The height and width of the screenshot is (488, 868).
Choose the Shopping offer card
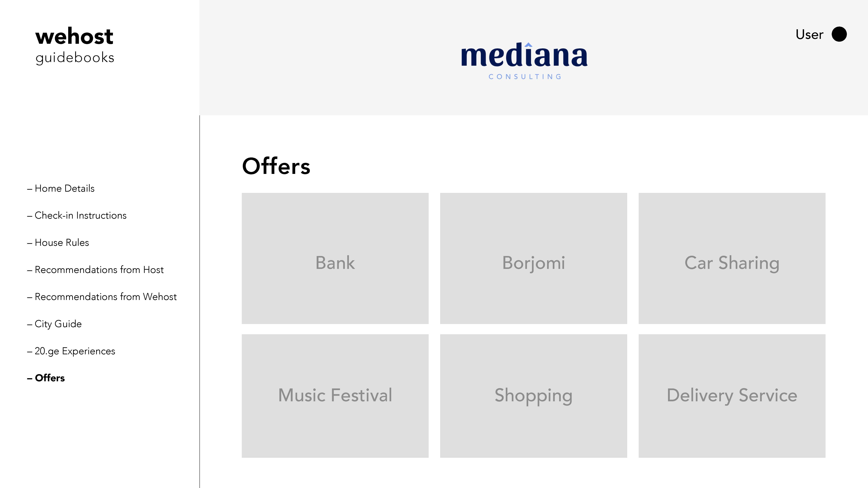pos(533,396)
